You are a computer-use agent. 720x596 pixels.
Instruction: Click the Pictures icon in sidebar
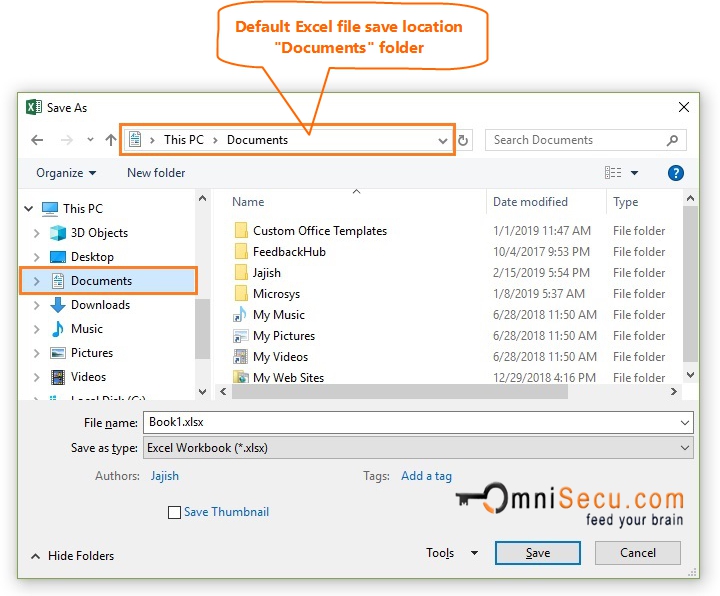[58, 353]
